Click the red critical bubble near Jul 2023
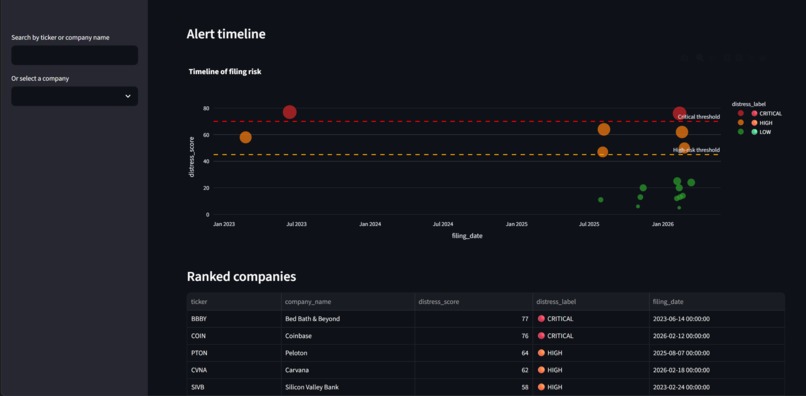This screenshot has height=396, width=806. click(289, 112)
